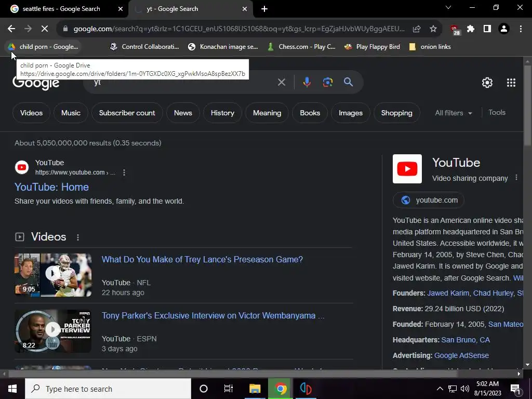Click the YouTube logo in knowledge panel

tap(407, 169)
